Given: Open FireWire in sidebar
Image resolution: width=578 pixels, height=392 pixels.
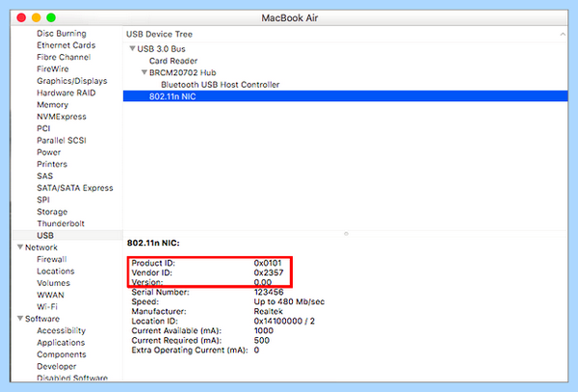Looking at the screenshot, I should tap(53, 69).
